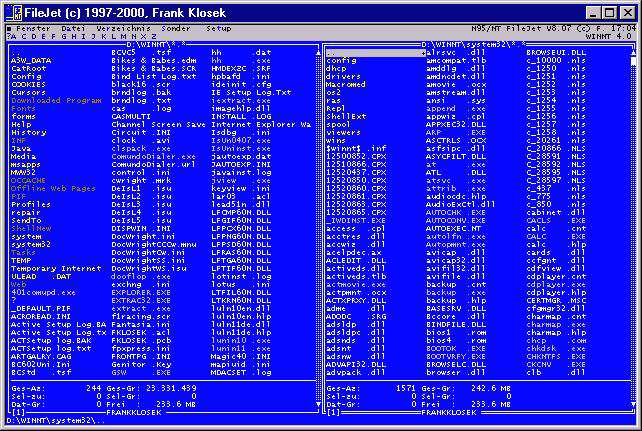Select parent directory '..' in left panel
The width and height of the screenshot is (642, 431).
16,53
